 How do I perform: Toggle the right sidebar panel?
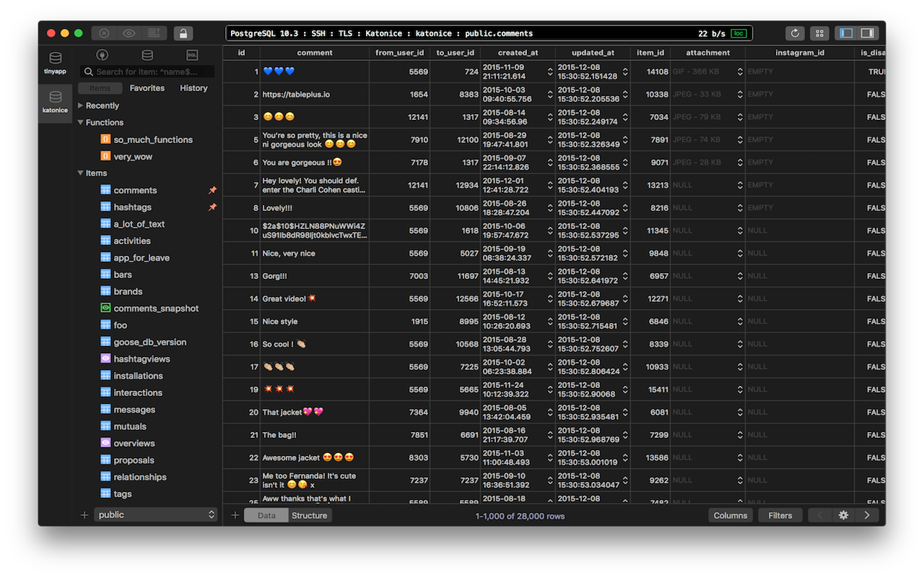[x=867, y=33]
